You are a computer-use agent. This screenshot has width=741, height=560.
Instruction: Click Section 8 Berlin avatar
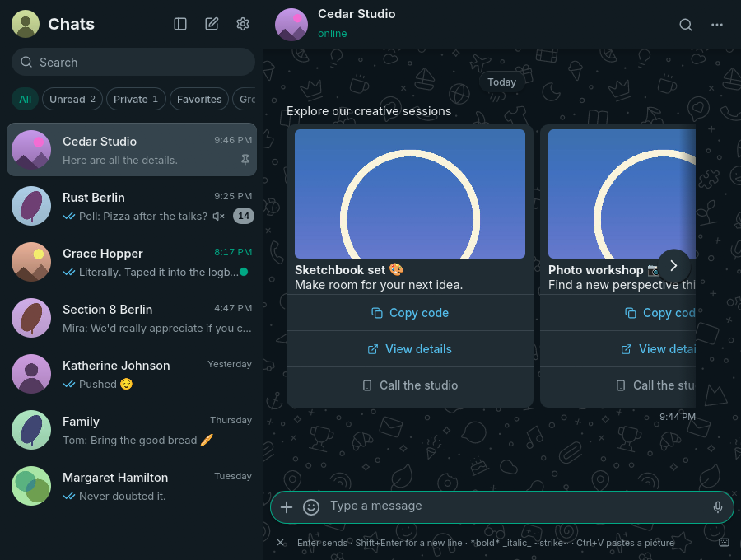point(31,318)
